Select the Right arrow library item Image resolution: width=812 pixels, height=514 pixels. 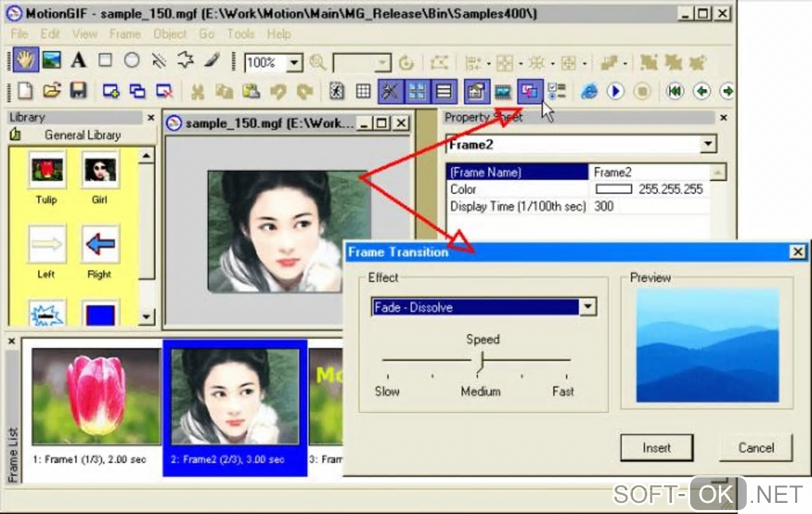[x=100, y=252]
